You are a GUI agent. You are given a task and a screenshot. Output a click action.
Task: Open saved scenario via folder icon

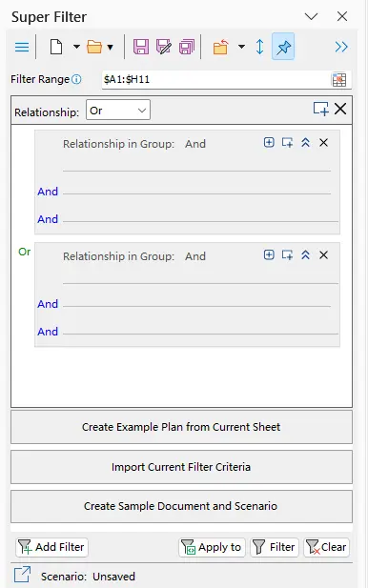[x=94, y=47]
